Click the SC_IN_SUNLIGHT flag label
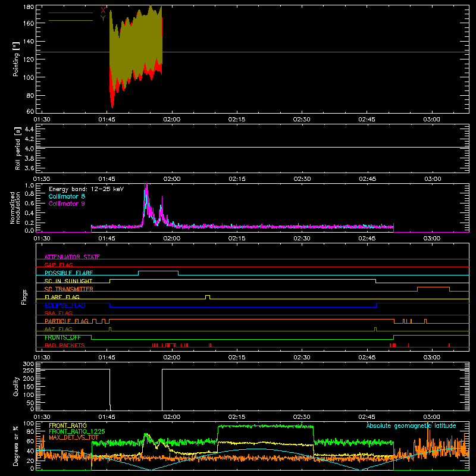476x476 pixels. pyautogui.click(x=68, y=281)
